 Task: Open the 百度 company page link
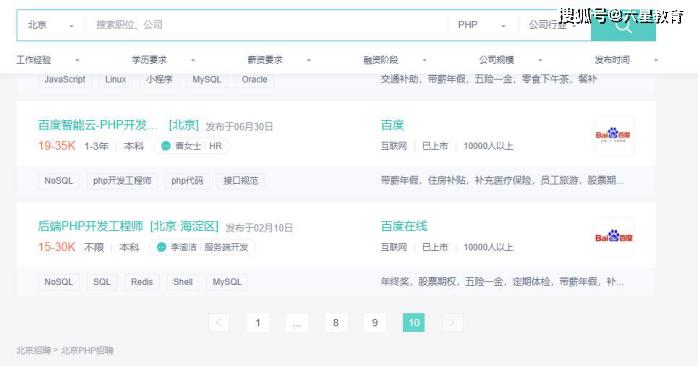pos(392,125)
